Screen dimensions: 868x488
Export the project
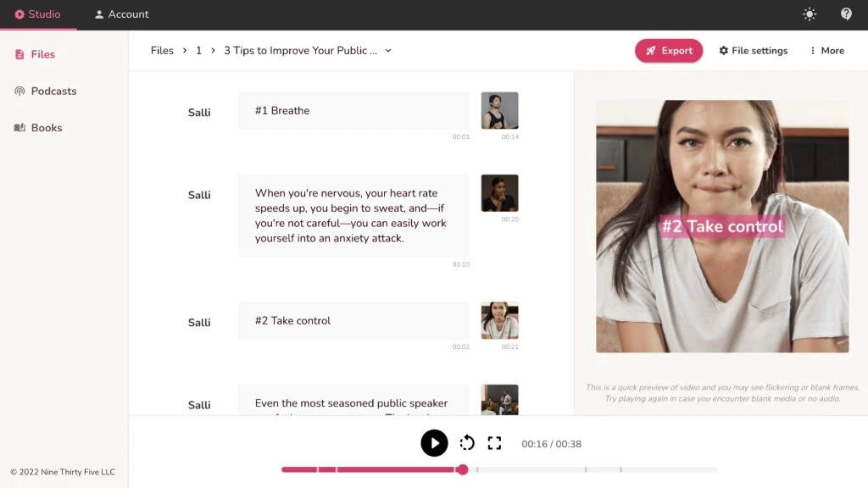[x=669, y=50]
